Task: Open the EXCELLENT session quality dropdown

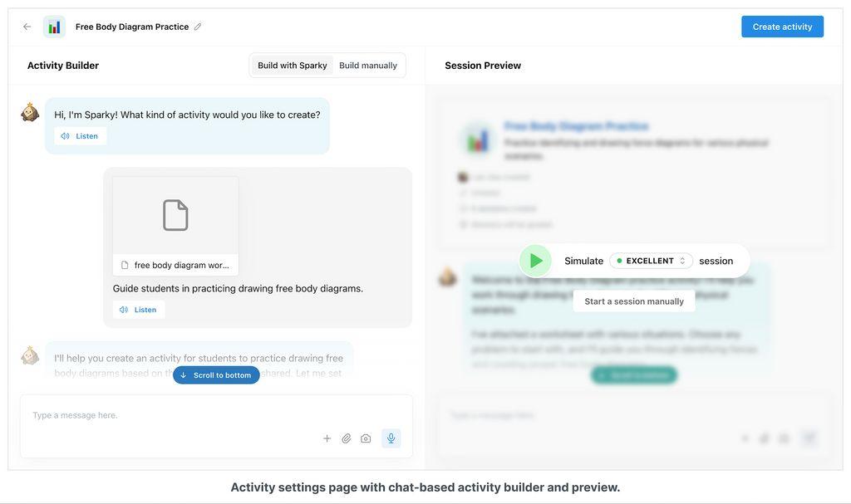Action: [x=651, y=261]
